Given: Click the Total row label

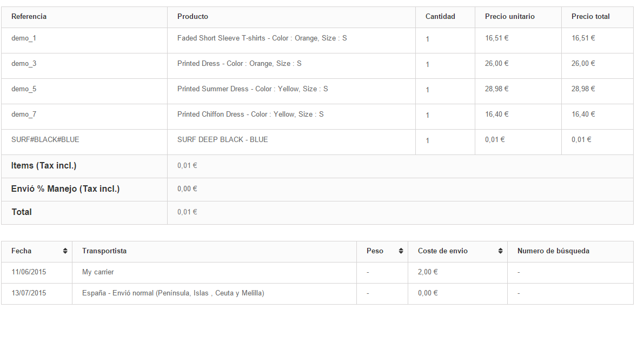Looking at the screenshot, I should [21, 212].
